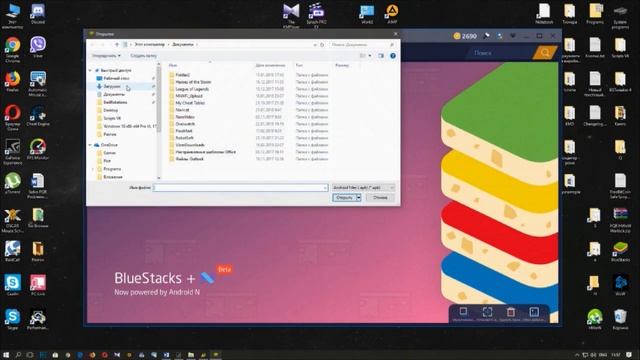This screenshot has width=640, height=360.
Task: Select Documents in Quick Access
Action: pos(114,94)
